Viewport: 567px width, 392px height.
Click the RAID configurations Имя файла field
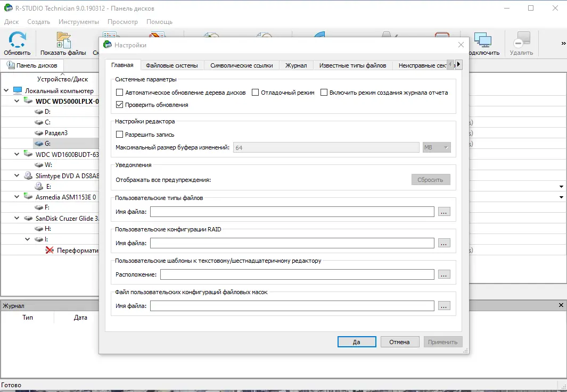pos(292,243)
